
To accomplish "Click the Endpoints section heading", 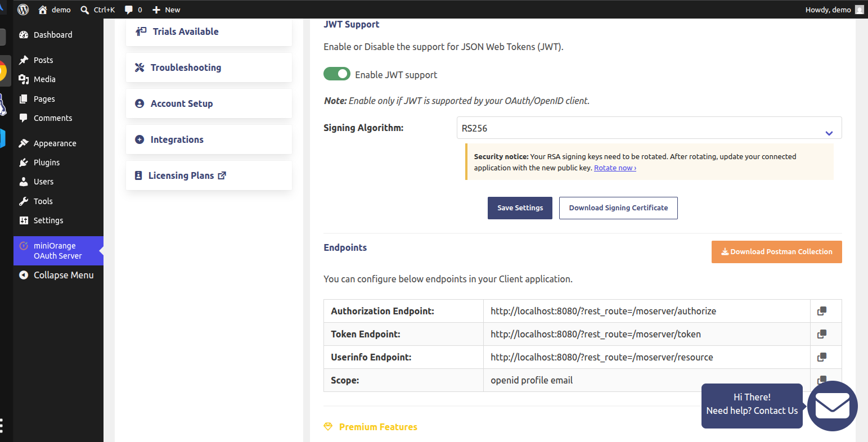I will pyautogui.click(x=345, y=247).
